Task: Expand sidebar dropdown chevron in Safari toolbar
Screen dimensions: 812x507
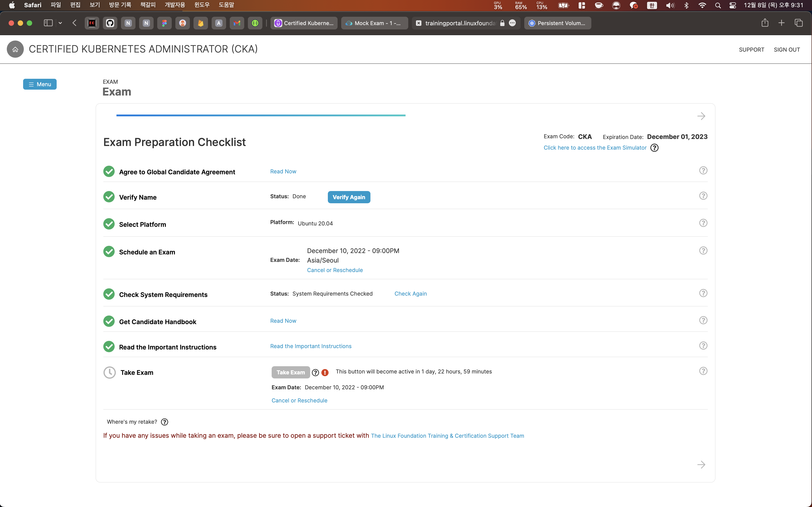Action: coord(60,23)
